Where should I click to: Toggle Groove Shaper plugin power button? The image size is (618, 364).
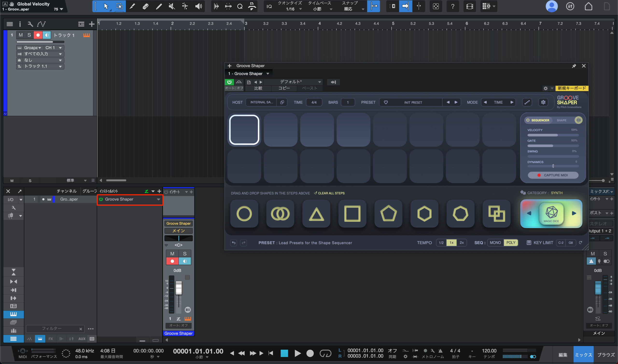229,82
